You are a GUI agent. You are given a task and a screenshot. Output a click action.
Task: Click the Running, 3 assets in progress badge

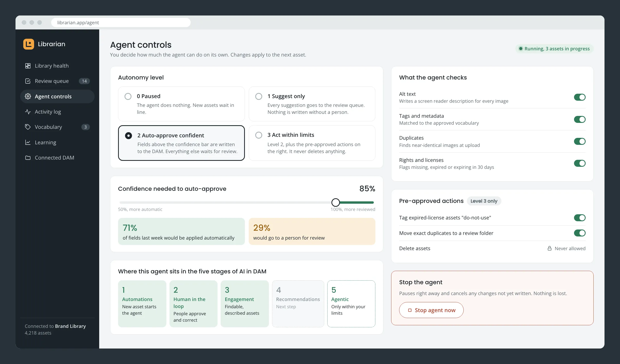[x=554, y=49]
